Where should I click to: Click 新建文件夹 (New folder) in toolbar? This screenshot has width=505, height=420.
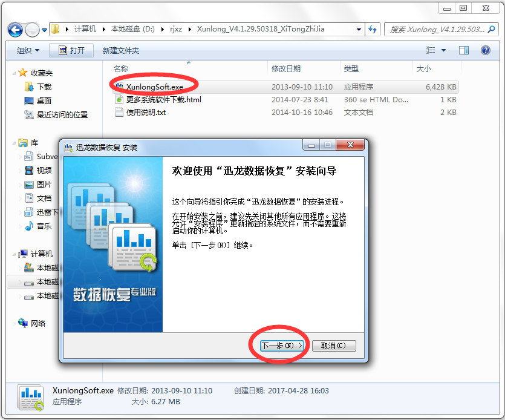121,50
